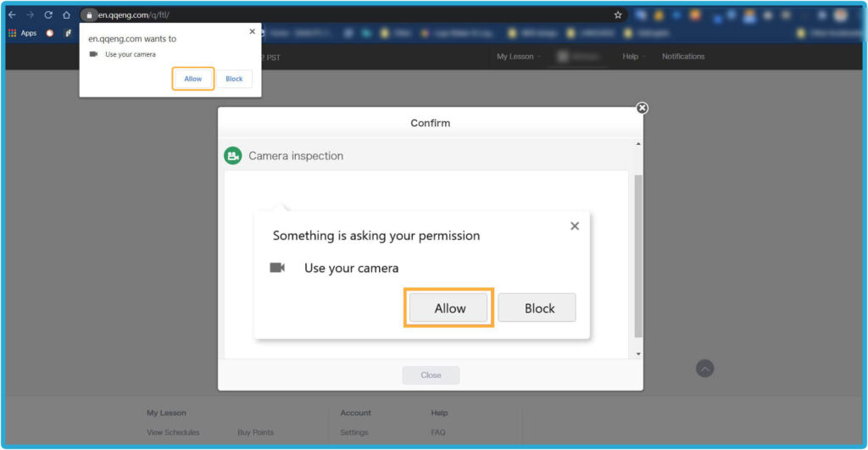This screenshot has height=450, width=868.
Task: Open the Apps grid in bookmarks bar
Action: click(x=23, y=33)
